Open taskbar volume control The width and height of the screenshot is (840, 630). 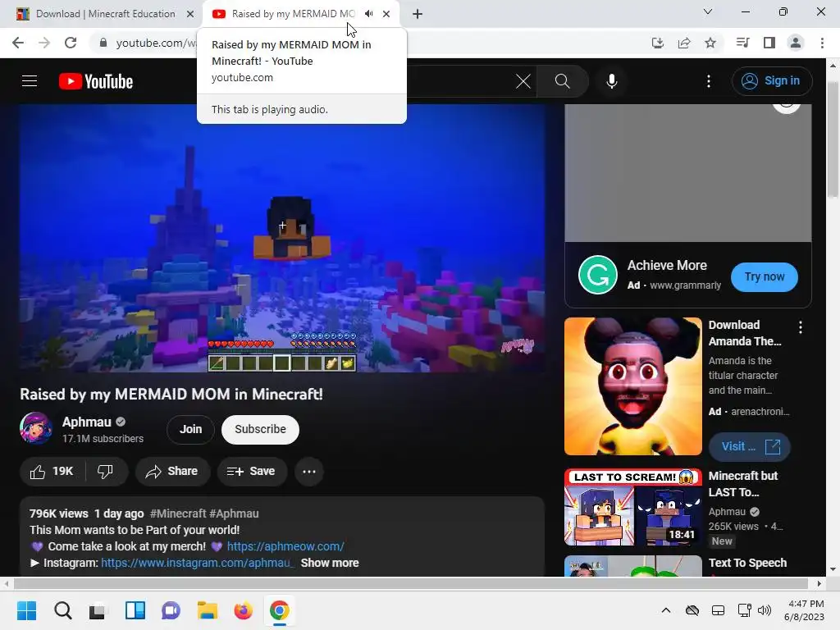pos(765,610)
